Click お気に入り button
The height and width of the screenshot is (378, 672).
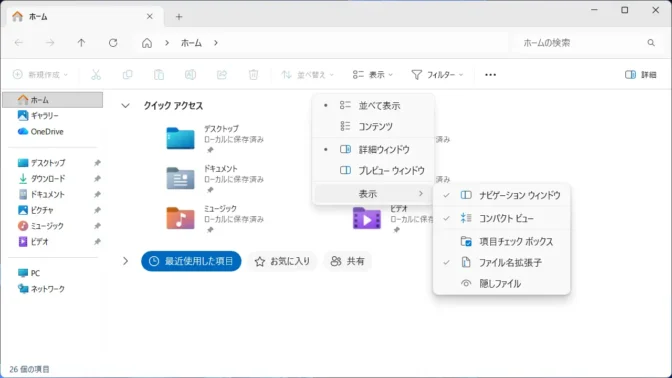click(282, 261)
